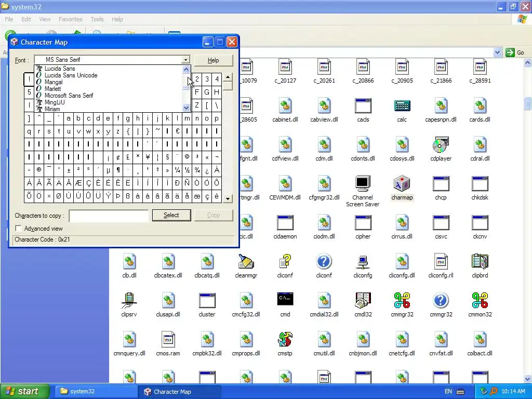
Task: Choose Microsoft Sans Serif font
Action: click(69, 96)
